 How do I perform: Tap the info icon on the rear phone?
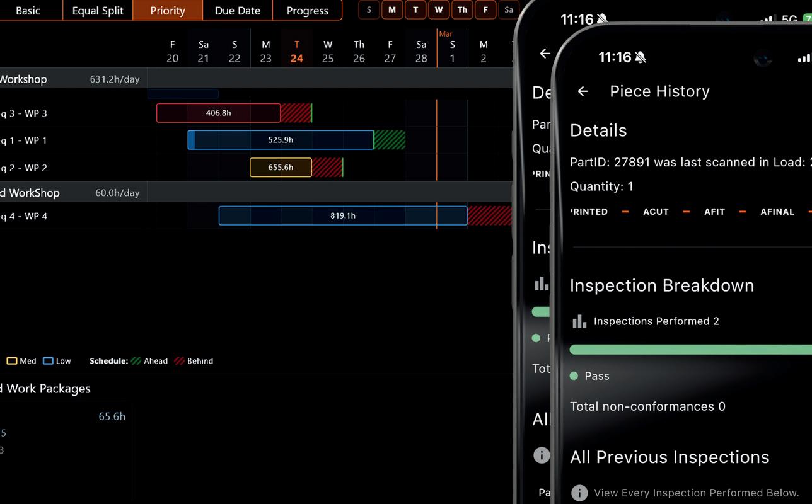[x=542, y=455]
